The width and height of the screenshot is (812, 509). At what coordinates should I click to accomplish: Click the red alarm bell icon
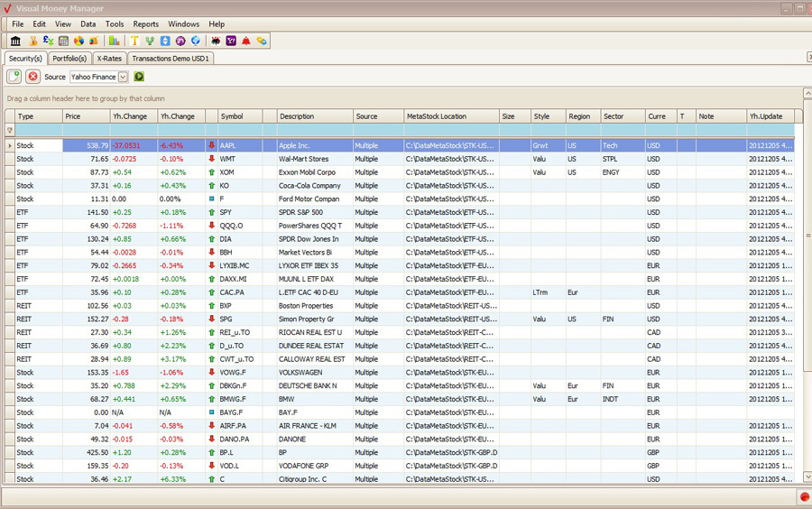tap(246, 41)
